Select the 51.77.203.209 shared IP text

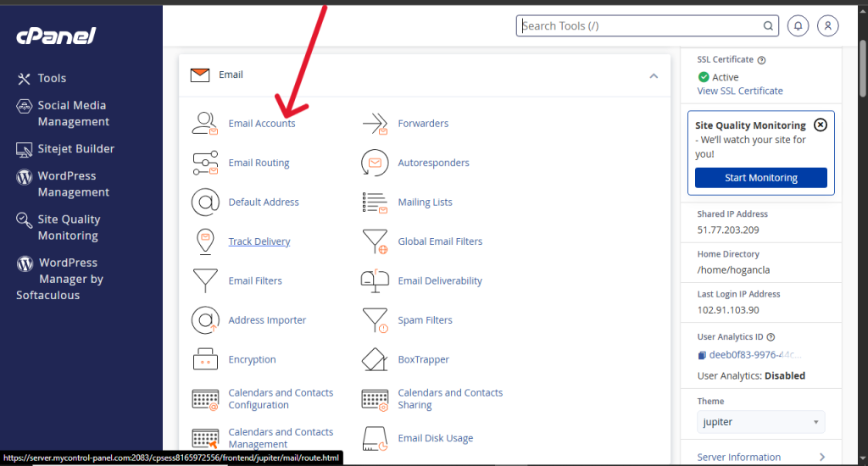point(728,230)
